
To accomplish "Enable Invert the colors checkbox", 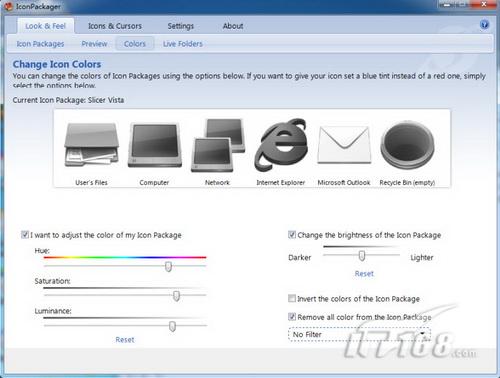I will click(292, 298).
